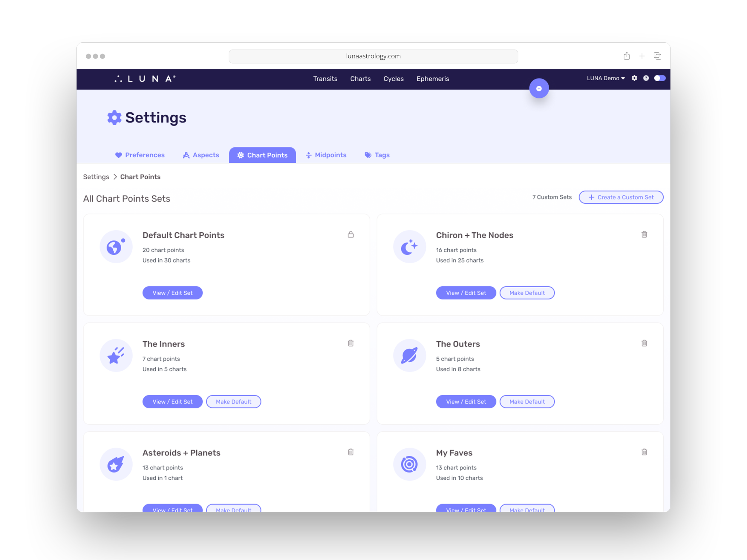Click the Settings breadcrumb link

(x=96, y=177)
